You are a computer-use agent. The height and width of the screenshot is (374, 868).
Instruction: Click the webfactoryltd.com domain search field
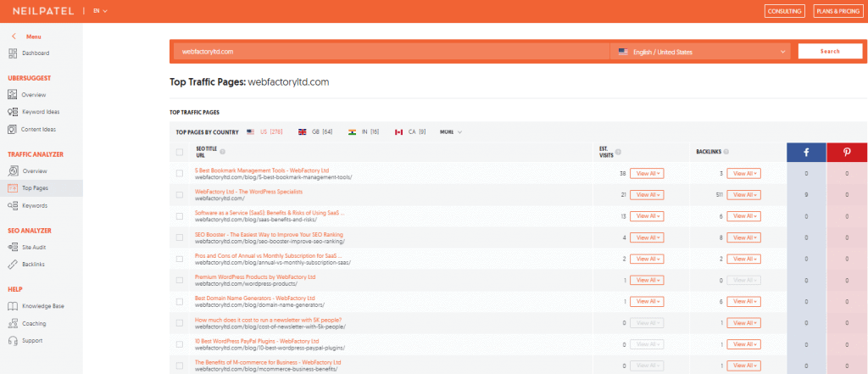point(392,52)
